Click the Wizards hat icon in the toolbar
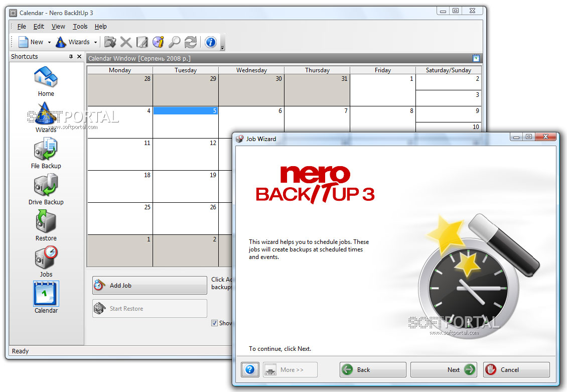The height and width of the screenshot is (392, 567). tap(61, 42)
